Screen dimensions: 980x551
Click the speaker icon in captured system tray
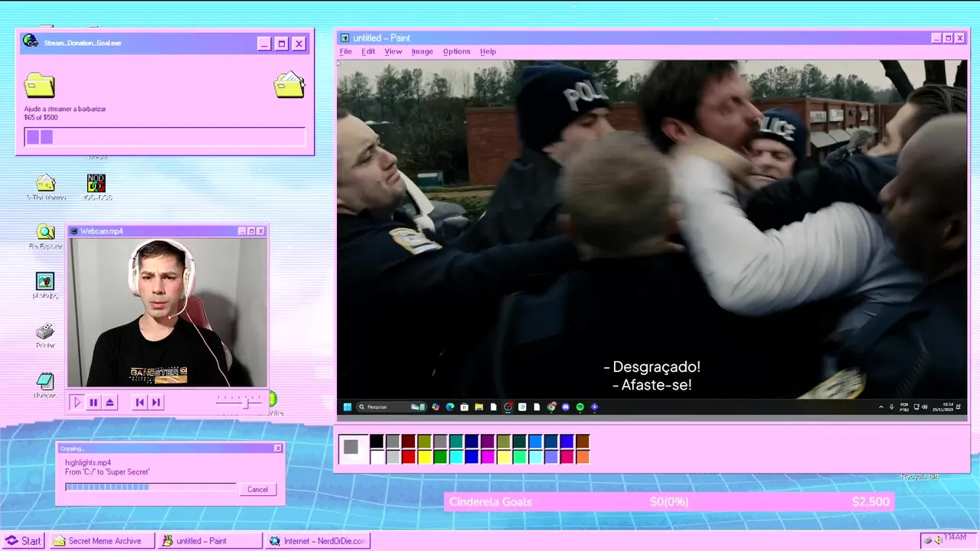click(x=925, y=407)
